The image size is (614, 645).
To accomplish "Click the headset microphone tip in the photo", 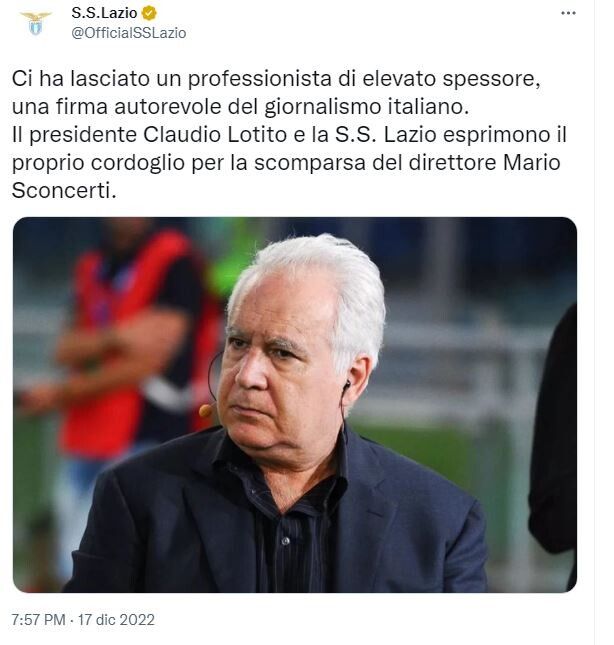I will (205, 410).
